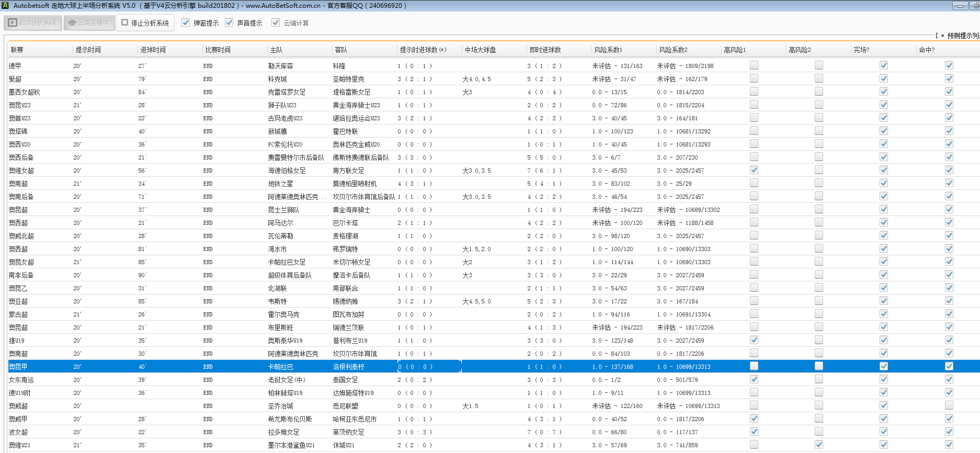
Task: Uncheck 高风险2 in the 墨尔本港鲨鱼U21 row
Action: 818,445
